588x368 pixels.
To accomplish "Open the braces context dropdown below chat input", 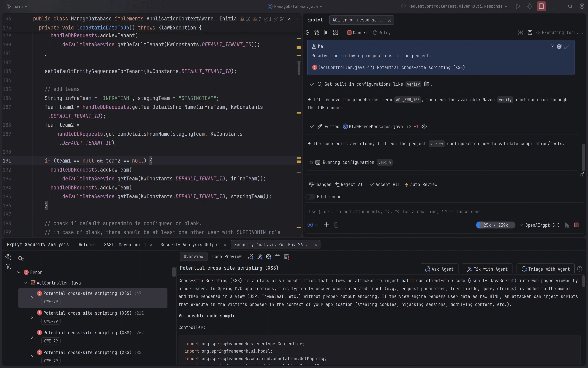I will 313,225.
